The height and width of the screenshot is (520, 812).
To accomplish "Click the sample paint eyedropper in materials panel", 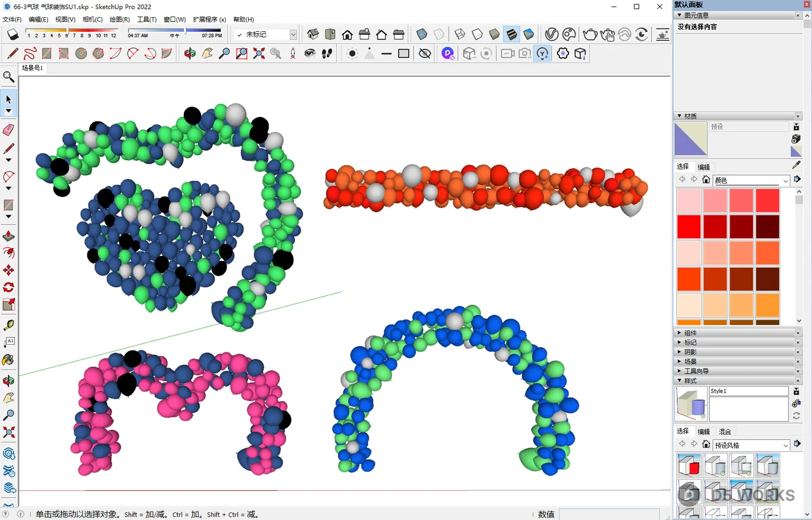I will pos(797,165).
